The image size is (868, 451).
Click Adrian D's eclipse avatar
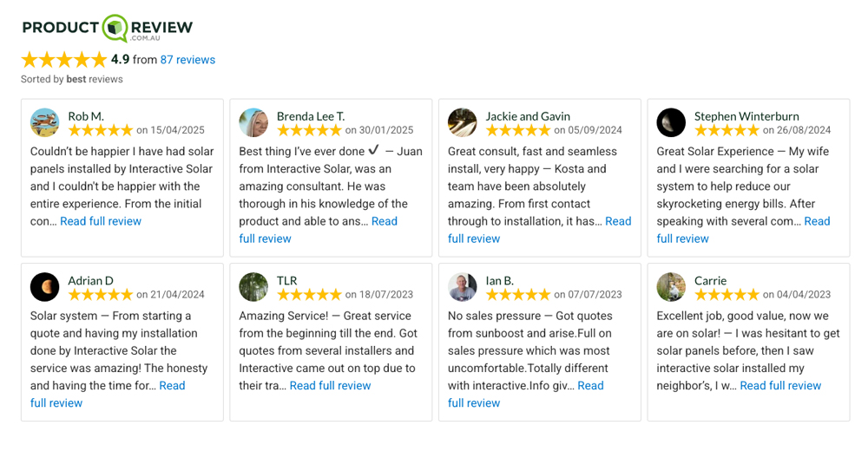point(45,287)
